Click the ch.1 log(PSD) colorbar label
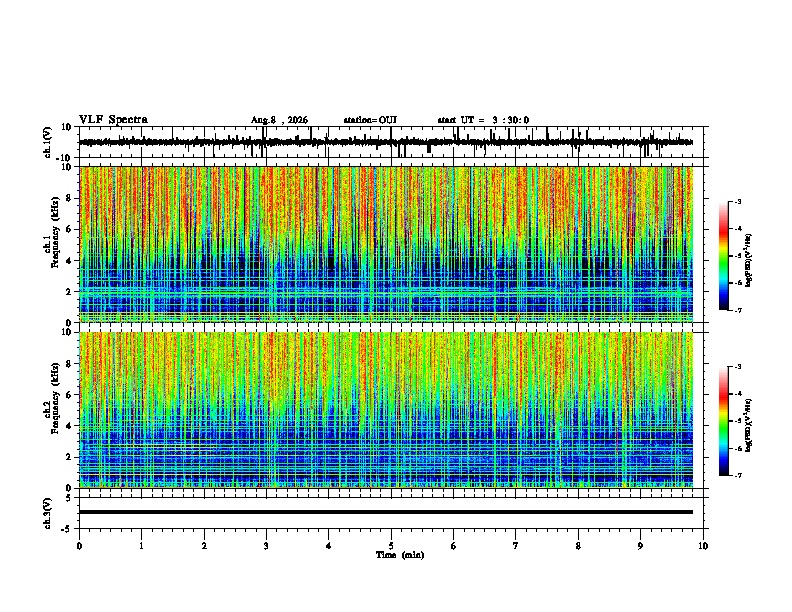This screenshot has width=792, height=612. tap(749, 260)
